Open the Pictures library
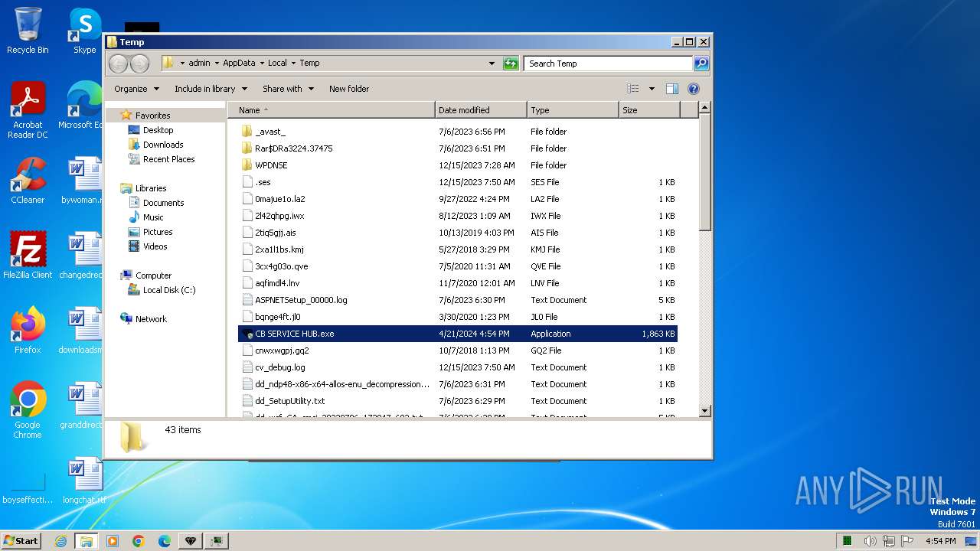This screenshot has width=980, height=551. pos(158,232)
